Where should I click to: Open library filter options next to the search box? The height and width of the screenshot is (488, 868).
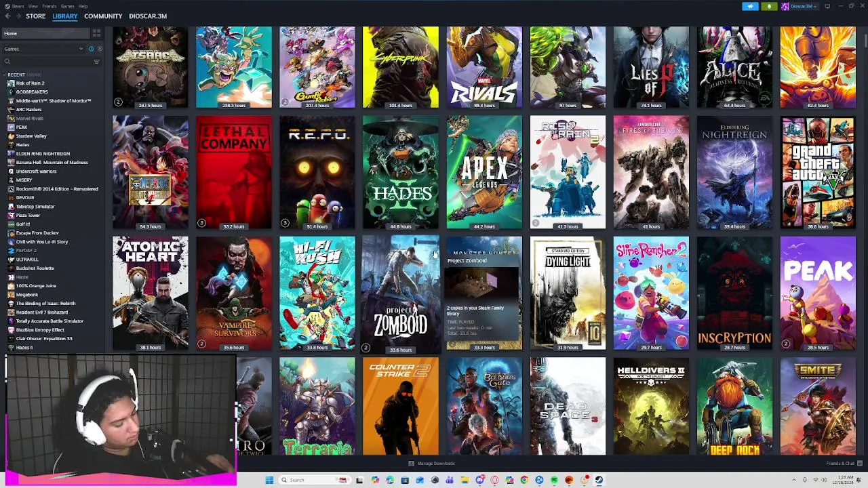pos(96,62)
